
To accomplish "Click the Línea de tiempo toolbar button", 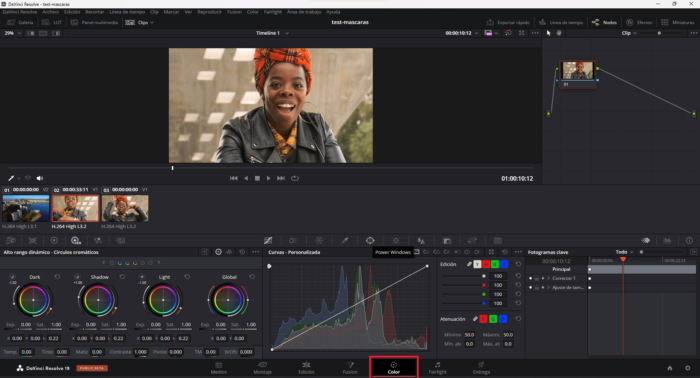I will 561,22.
